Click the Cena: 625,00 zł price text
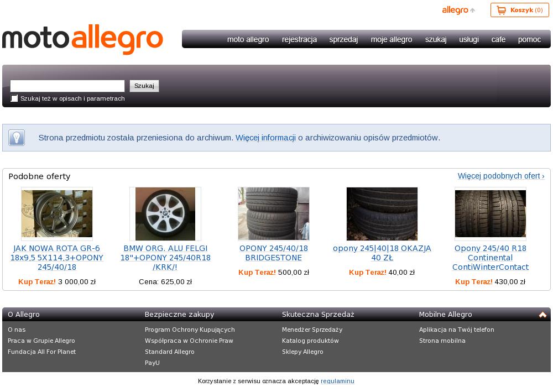The height and width of the screenshot is (392, 553). coord(165,281)
